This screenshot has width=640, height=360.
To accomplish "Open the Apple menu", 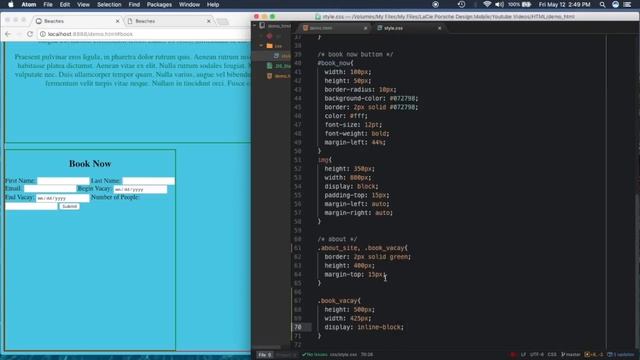I will point(11,4).
